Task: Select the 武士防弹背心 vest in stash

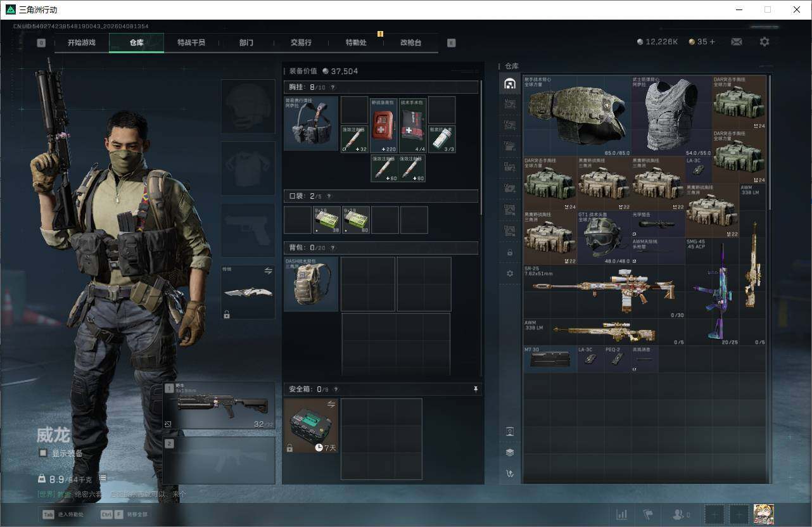Action: (672, 116)
